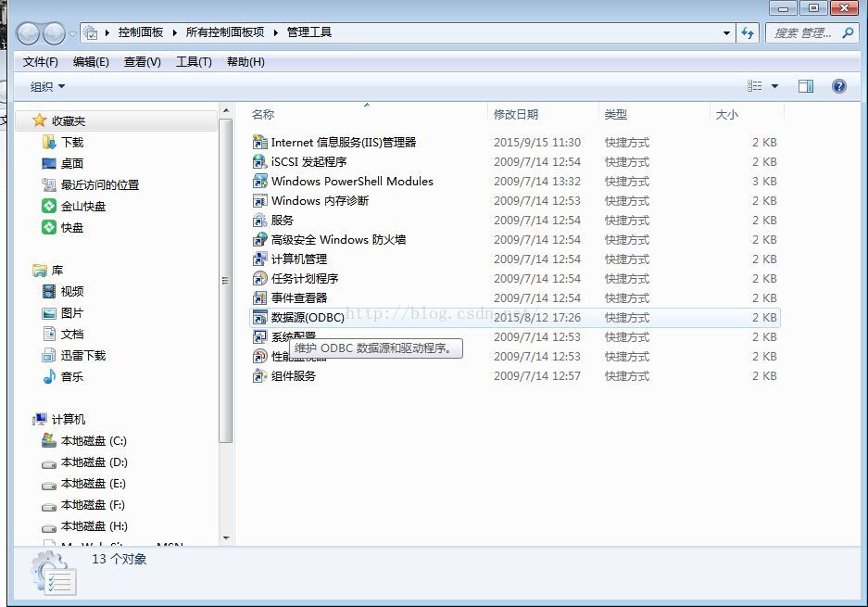Open the 文件(F) menu
This screenshot has width=868, height=607.
coord(41,61)
